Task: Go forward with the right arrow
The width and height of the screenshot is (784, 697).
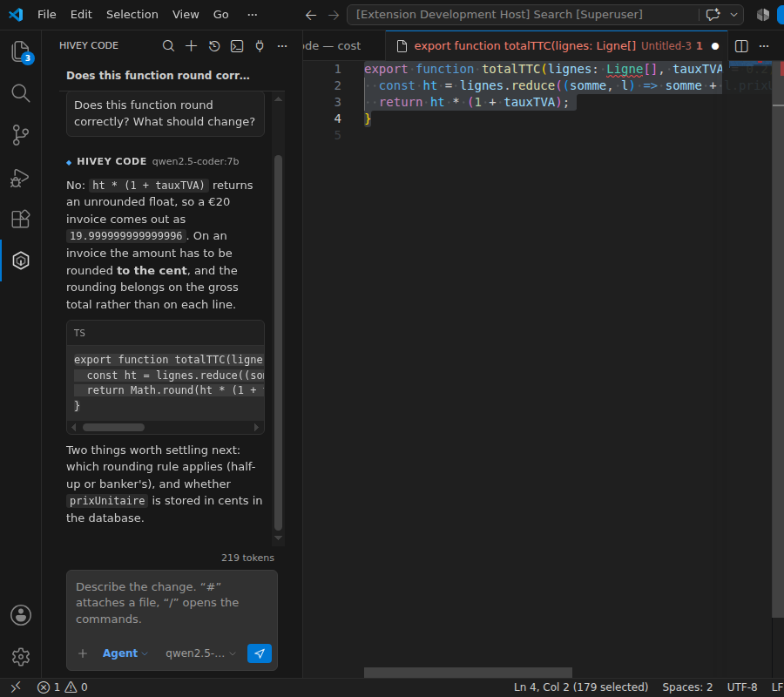Action: pos(334,15)
